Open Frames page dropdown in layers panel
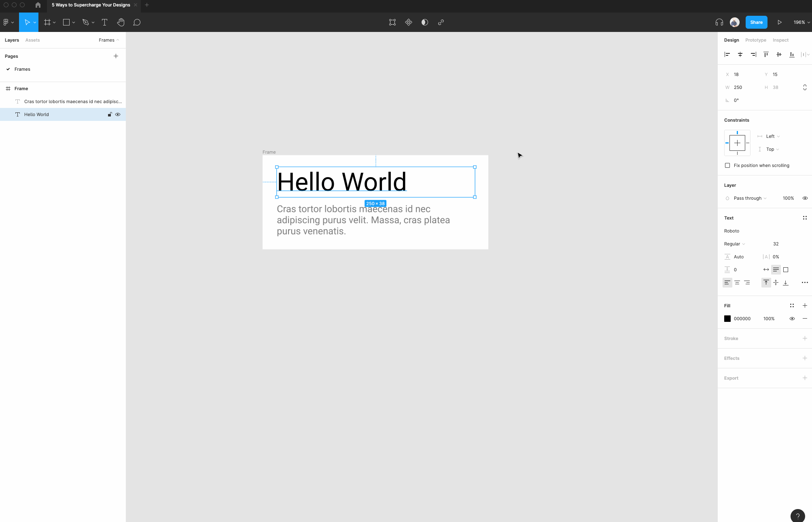 pos(109,40)
